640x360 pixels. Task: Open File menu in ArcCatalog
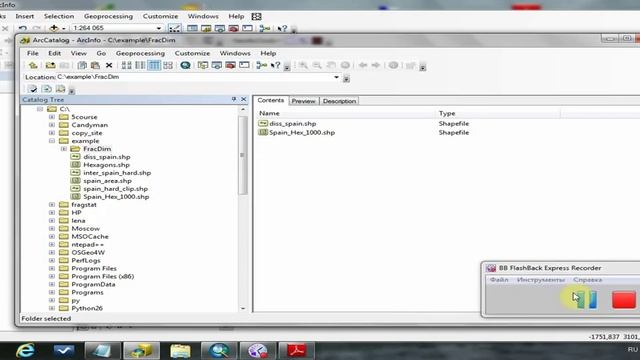click(33, 53)
